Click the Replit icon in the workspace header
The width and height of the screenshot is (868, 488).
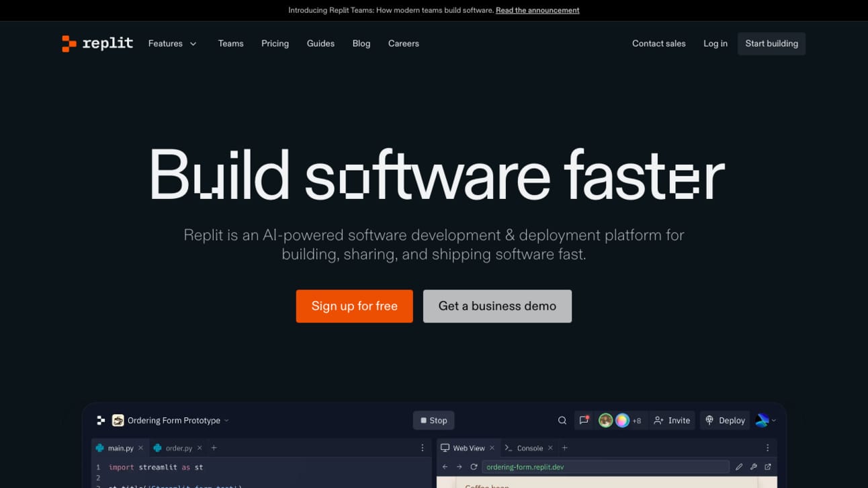101,421
